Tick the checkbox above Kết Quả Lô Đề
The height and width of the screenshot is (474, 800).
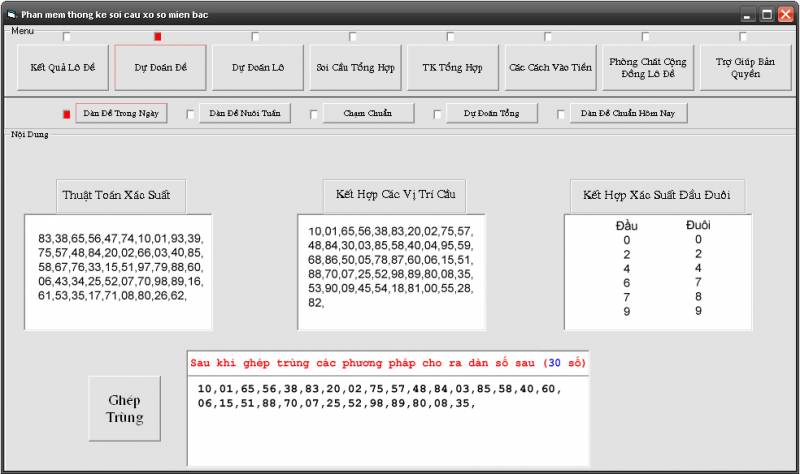pyautogui.click(x=67, y=37)
